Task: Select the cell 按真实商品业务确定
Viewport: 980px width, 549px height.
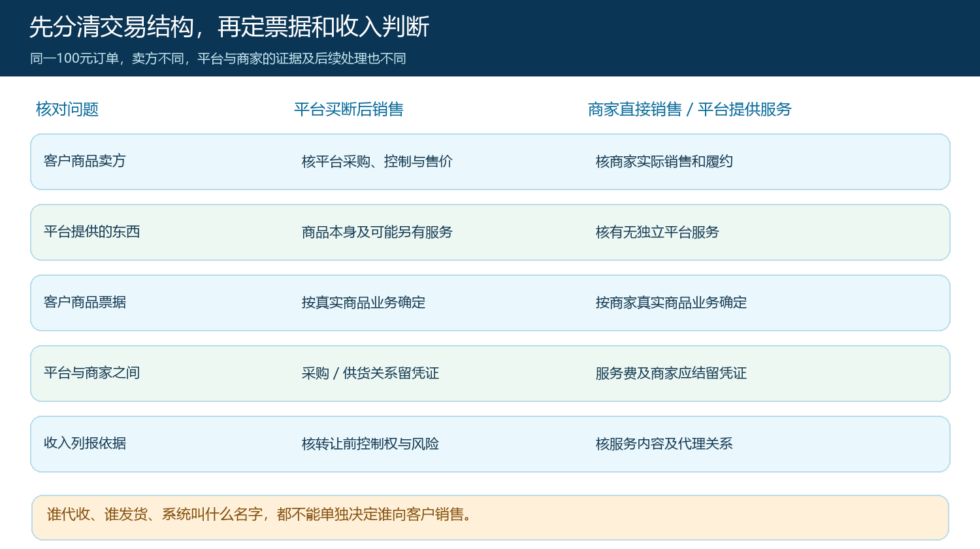Action: coord(363,303)
